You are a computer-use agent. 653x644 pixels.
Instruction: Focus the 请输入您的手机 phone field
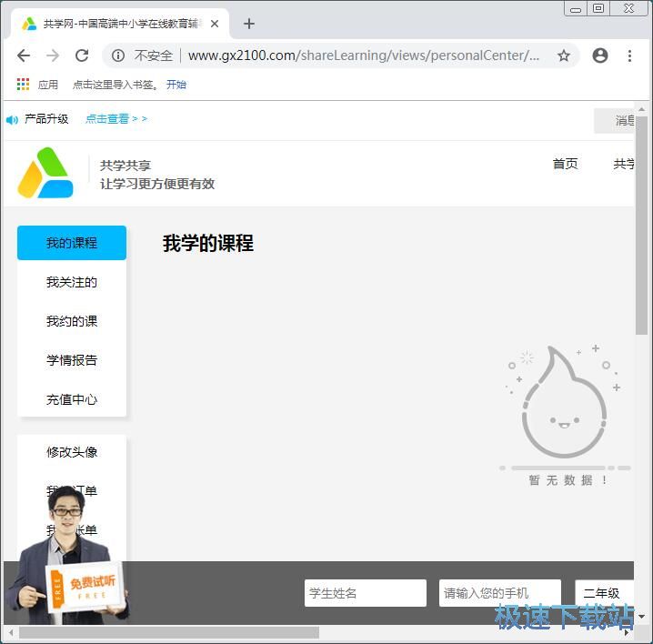click(499, 593)
